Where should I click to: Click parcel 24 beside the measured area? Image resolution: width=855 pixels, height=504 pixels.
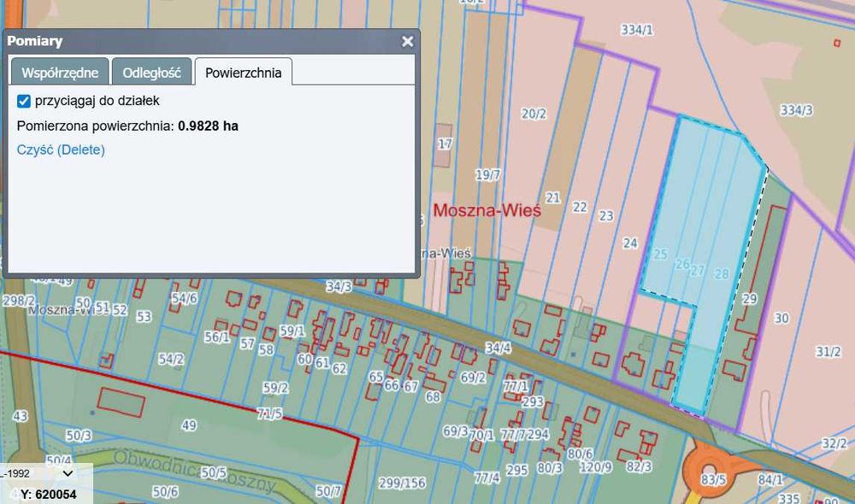(x=630, y=243)
